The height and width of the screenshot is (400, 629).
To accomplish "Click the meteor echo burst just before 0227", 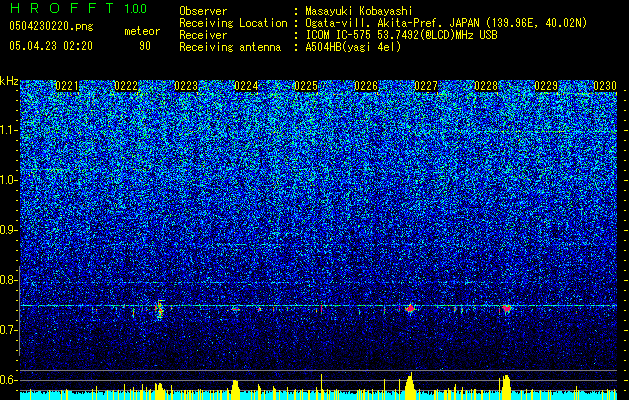I will click(x=410, y=308).
